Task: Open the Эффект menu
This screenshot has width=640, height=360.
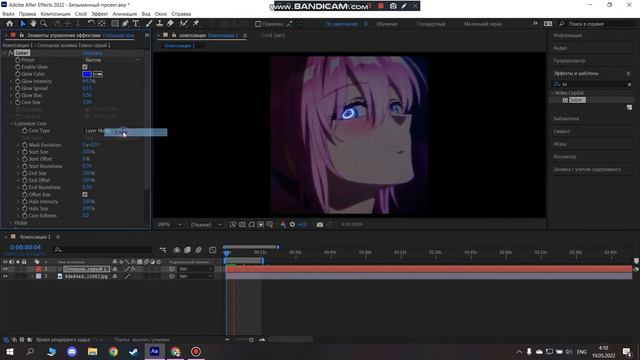Action: [99, 14]
